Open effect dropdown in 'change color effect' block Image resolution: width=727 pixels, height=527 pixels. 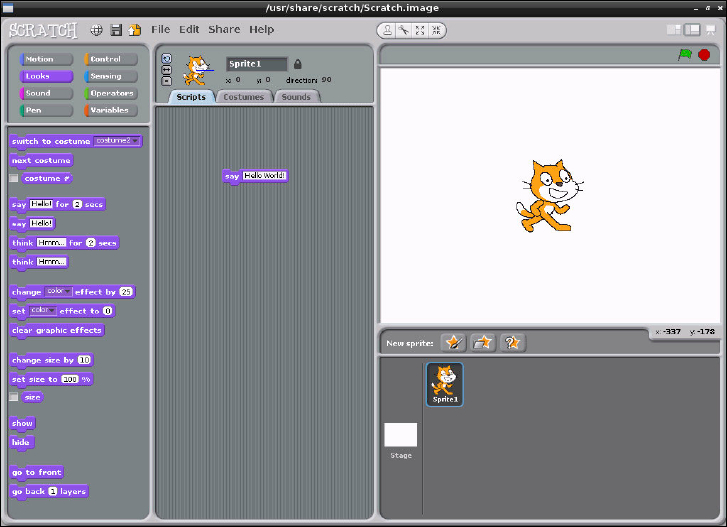pos(67,292)
